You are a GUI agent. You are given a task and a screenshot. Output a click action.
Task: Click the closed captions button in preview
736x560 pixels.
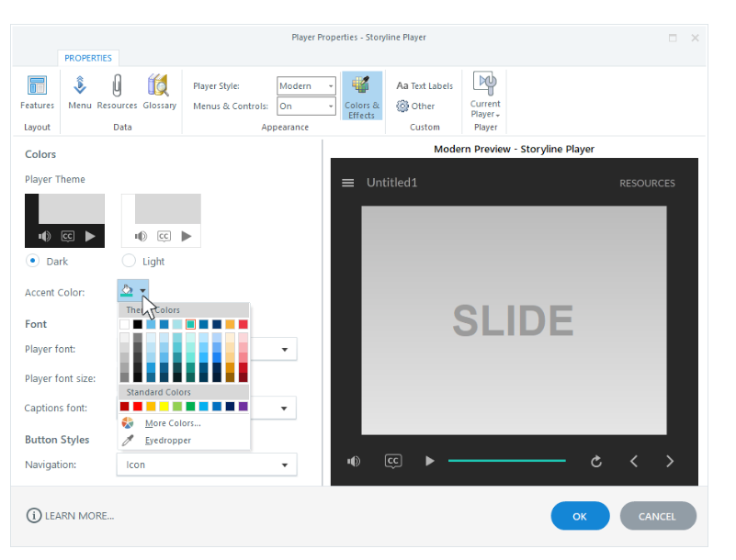tap(393, 461)
